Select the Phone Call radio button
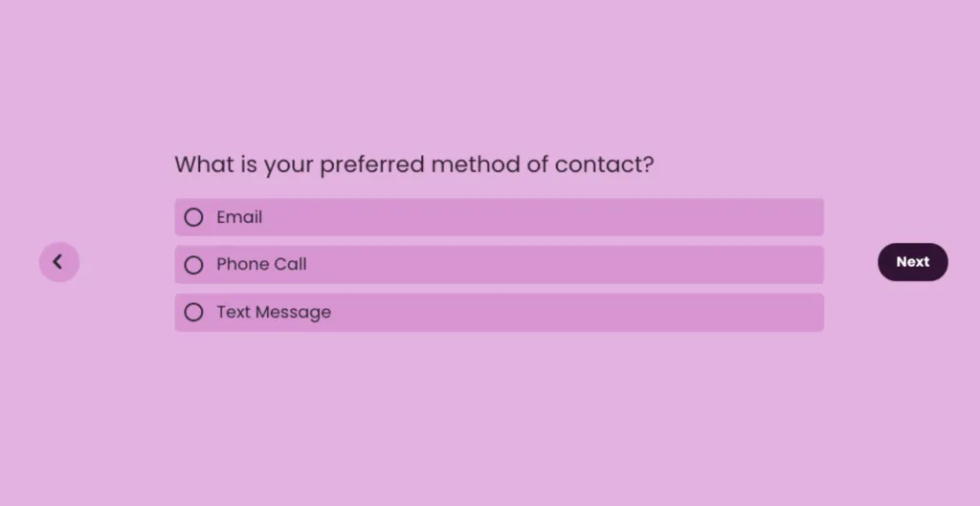 click(x=193, y=265)
